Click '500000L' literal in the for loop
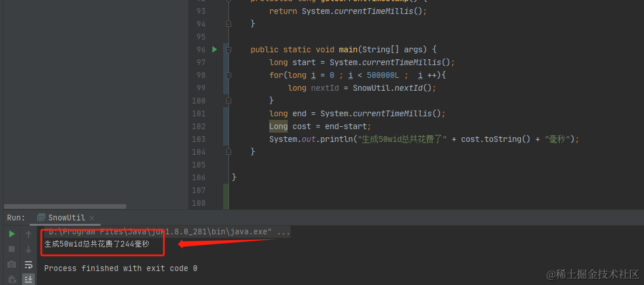This screenshot has height=285, width=644. tap(383, 75)
